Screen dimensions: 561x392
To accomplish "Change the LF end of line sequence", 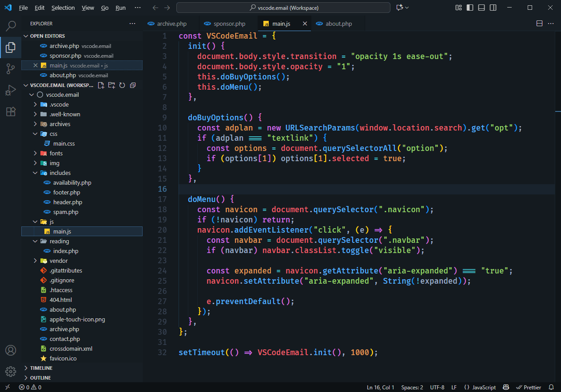I will [x=454, y=387].
